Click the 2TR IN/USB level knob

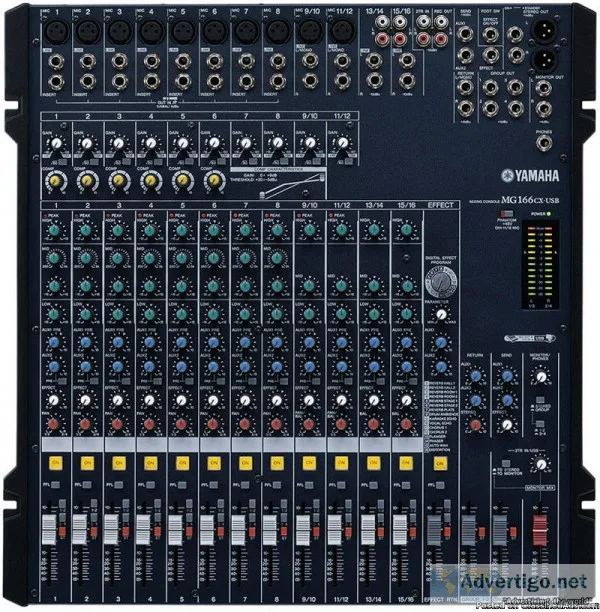(x=541, y=464)
